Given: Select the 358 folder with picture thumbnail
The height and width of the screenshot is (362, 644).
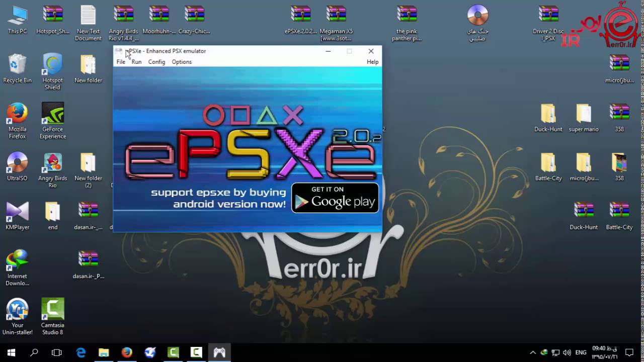Looking at the screenshot, I should point(619,166).
